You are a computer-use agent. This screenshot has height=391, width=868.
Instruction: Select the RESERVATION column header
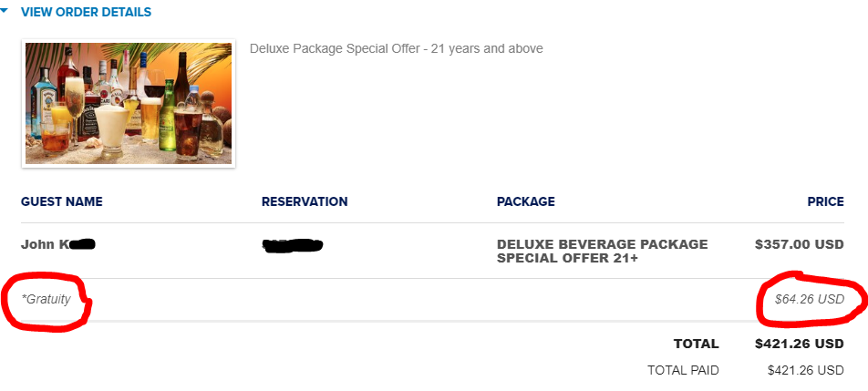click(x=305, y=201)
